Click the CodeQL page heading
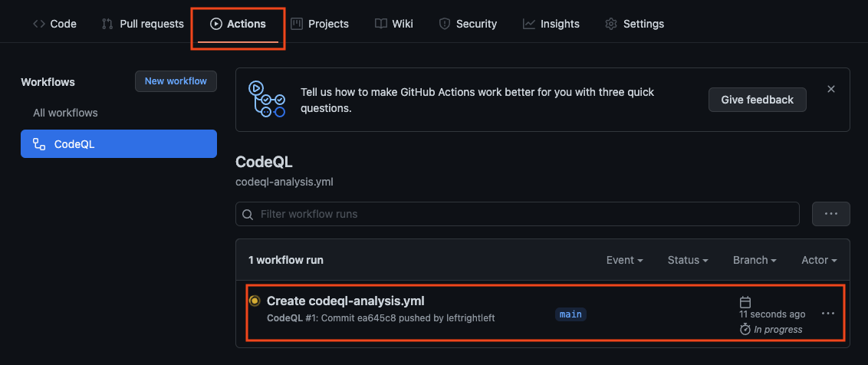This screenshot has height=365, width=868. [264, 163]
